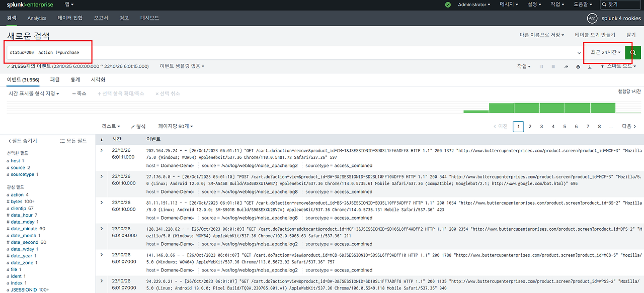
Task: Pause the running search job
Action: point(542,66)
